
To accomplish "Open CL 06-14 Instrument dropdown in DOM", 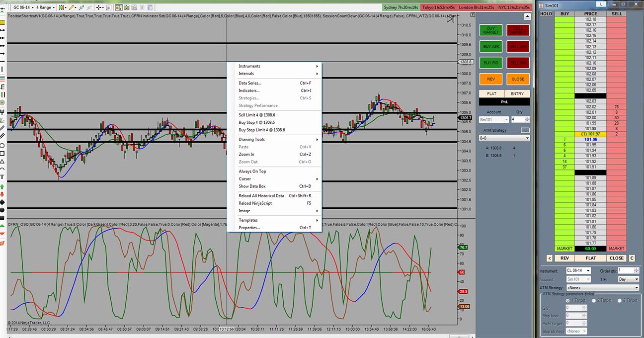I will 578,270.
